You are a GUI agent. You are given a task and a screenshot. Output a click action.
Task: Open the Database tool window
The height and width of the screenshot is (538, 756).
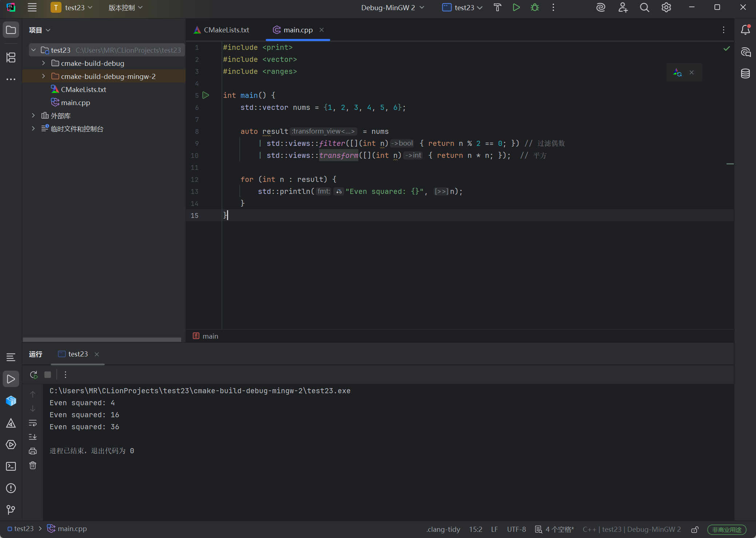point(745,73)
